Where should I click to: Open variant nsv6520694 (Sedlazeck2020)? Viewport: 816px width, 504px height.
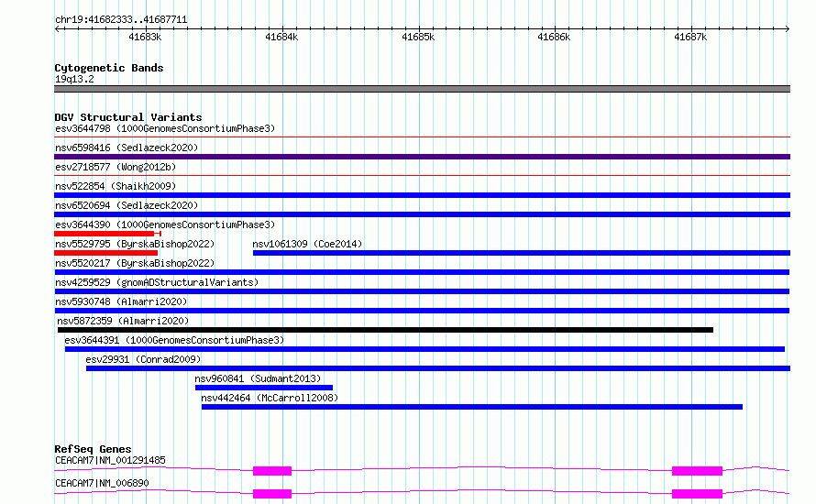(x=127, y=205)
